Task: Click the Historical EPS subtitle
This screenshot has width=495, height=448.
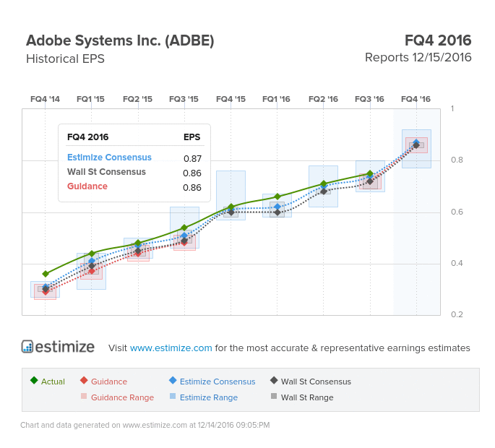Action: (65, 59)
